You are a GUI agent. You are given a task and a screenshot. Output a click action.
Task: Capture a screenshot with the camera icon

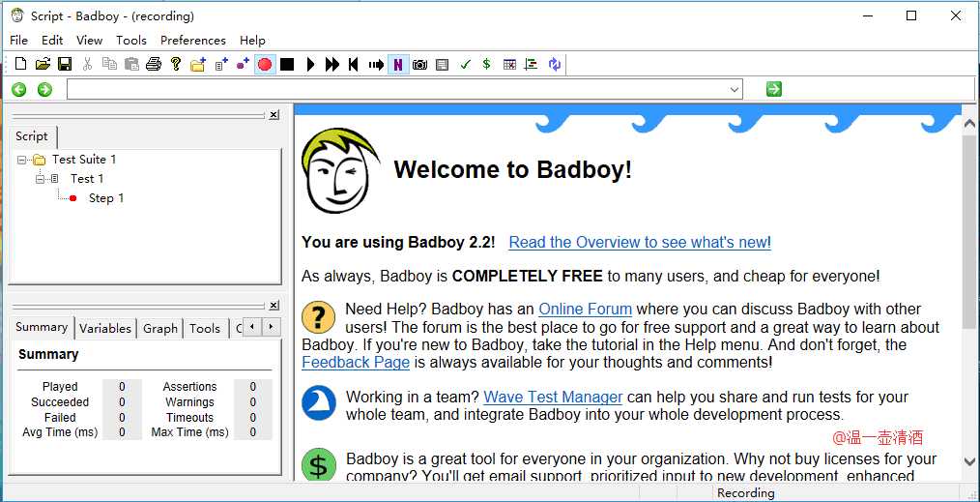420,64
